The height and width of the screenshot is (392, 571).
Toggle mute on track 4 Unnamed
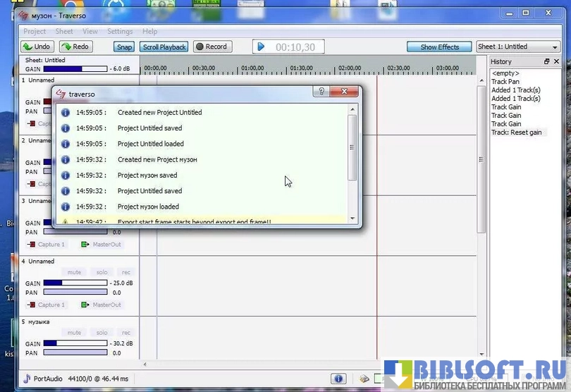coord(74,272)
